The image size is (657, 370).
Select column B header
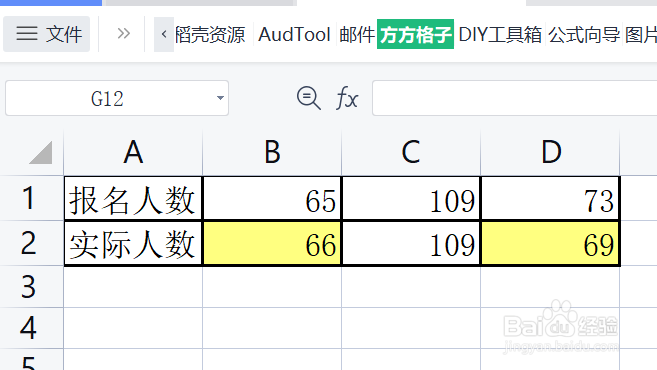(272, 153)
